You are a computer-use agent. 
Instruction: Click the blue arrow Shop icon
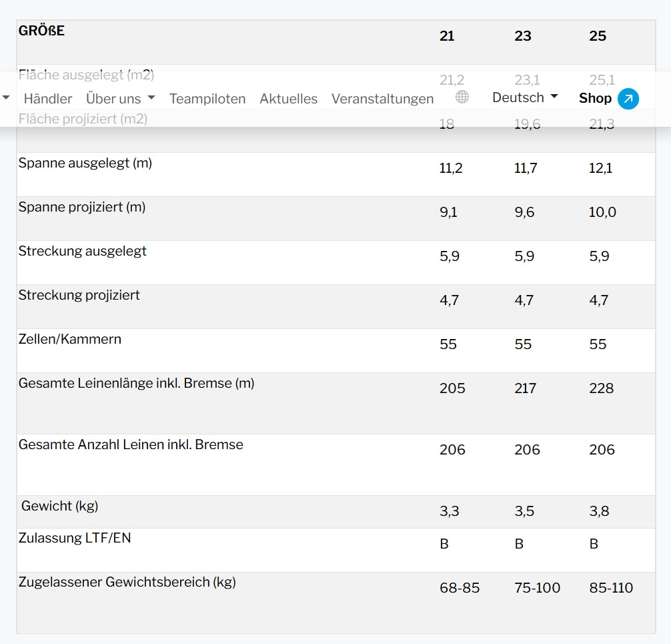[x=628, y=99]
